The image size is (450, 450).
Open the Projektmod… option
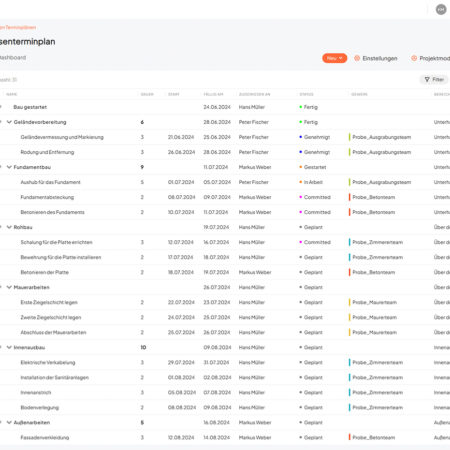click(x=430, y=58)
